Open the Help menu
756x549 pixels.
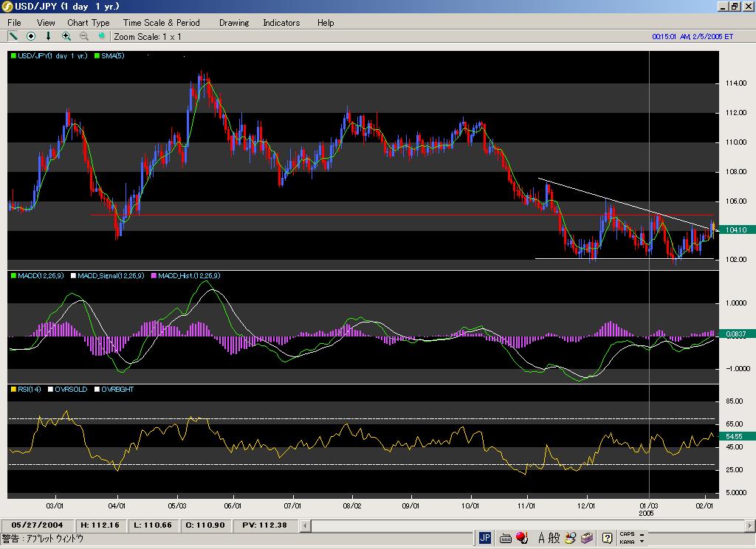pyautogui.click(x=326, y=23)
